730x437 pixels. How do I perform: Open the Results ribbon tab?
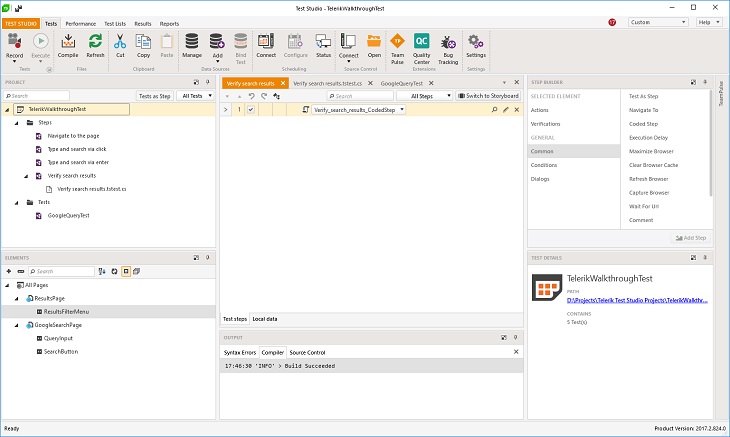(143, 24)
